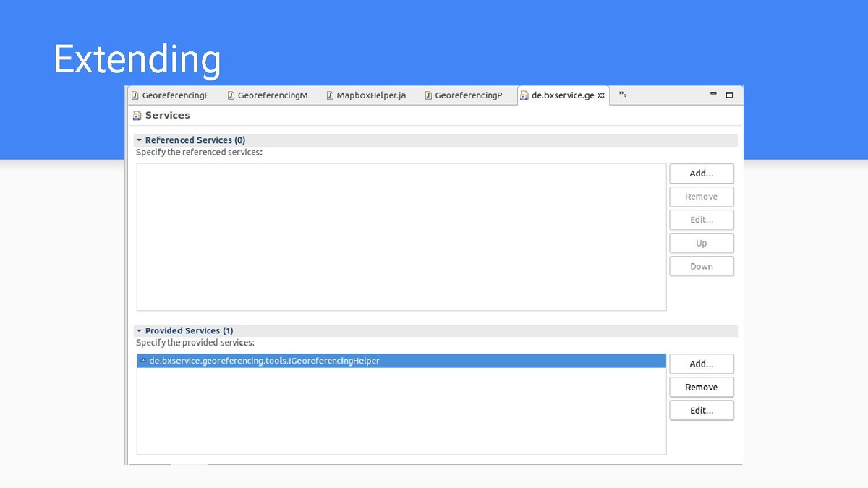This screenshot has height=488, width=868.
Task: Click the GeoreferencingM tab file icon
Action: 231,95
